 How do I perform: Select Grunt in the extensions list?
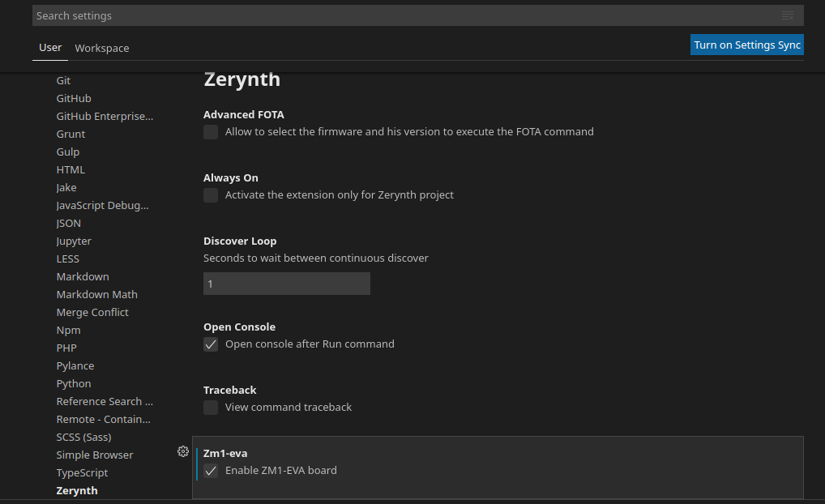[x=71, y=135]
